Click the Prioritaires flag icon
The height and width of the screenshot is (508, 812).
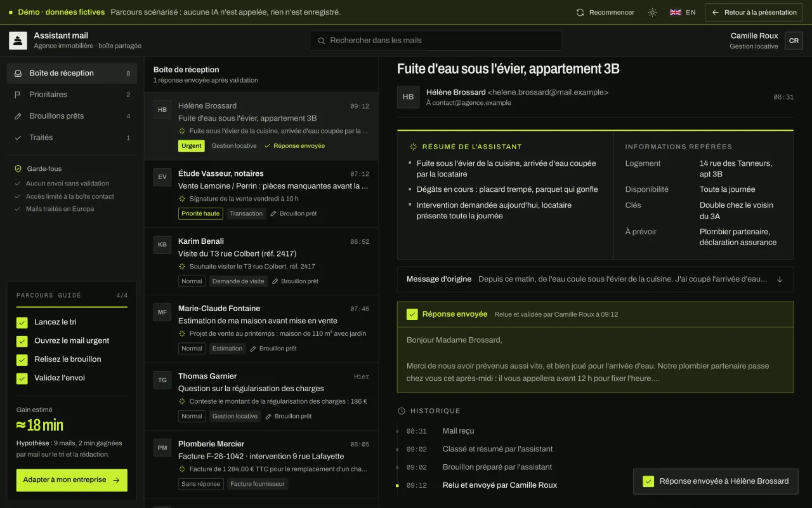point(18,95)
